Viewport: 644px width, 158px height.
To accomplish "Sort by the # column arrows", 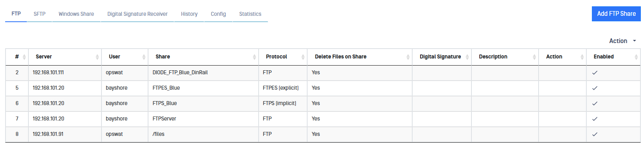I will tap(24, 57).
